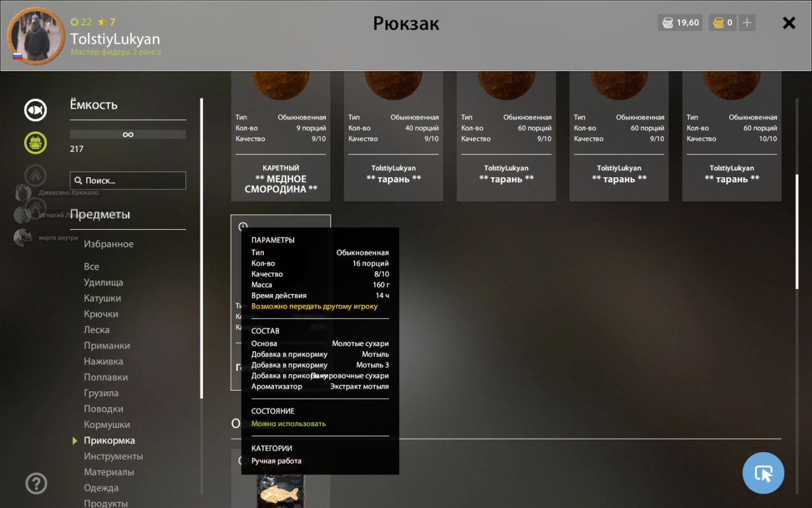Select the green backpack icon
The image size is (812, 508).
pyautogui.click(x=36, y=142)
